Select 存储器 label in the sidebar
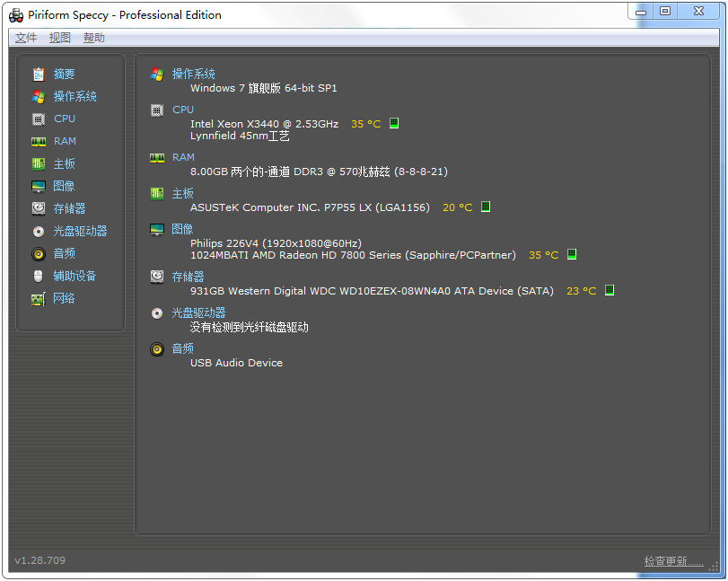 pos(70,208)
